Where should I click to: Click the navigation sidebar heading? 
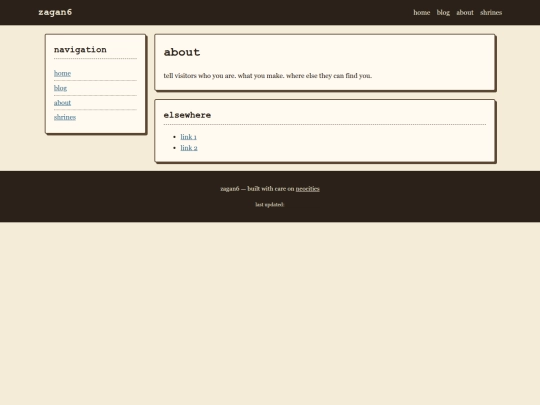[x=80, y=50]
